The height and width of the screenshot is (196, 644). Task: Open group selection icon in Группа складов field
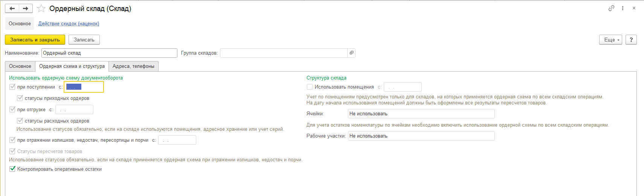351,53
